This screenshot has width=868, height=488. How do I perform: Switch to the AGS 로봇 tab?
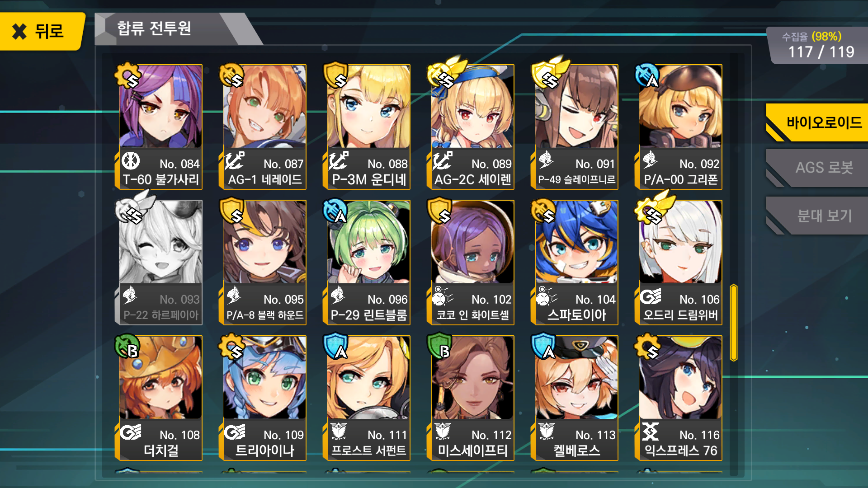pos(817,168)
